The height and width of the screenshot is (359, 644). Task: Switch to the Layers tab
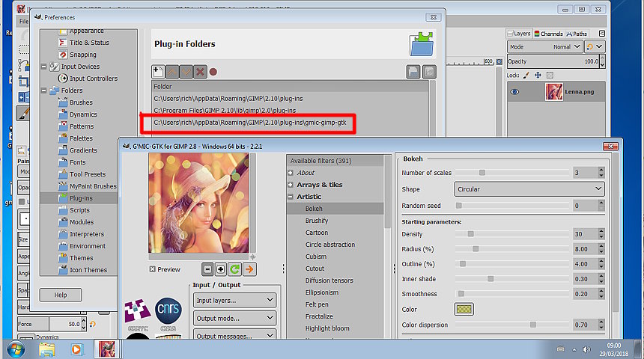[x=519, y=34]
